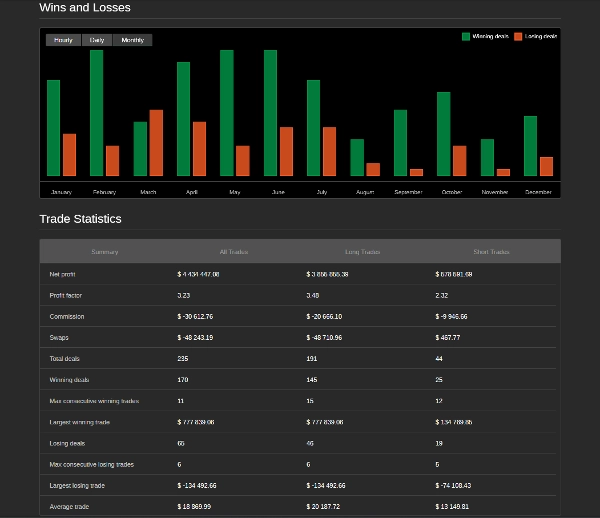Select February green winning bar
Viewport: 600px width, 518px height.
pos(96,113)
